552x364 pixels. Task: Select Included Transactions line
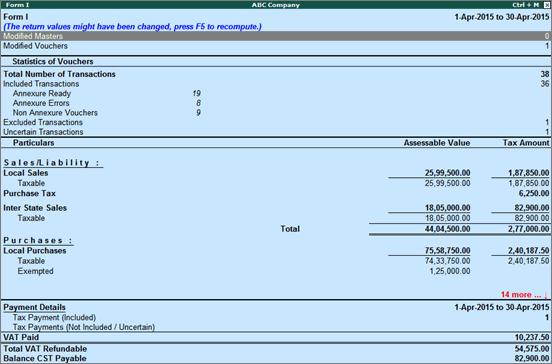coord(276,84)
